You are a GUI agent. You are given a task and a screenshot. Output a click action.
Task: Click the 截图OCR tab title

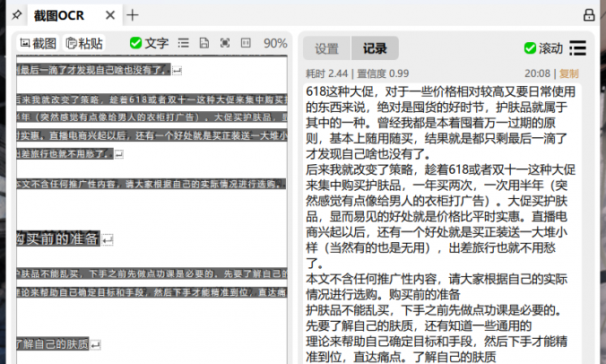[59, 15]
